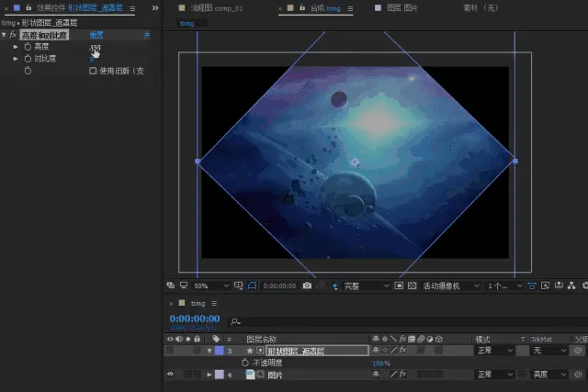Viewport: 588px width, 392px height.
Task: Open the 50% magnification dropdown
Action: point(211,286)
